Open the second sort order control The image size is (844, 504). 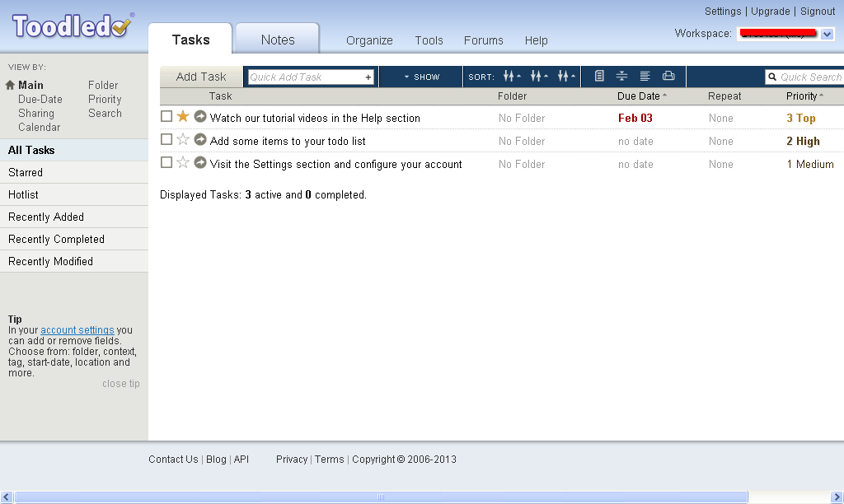click(539, 77)
